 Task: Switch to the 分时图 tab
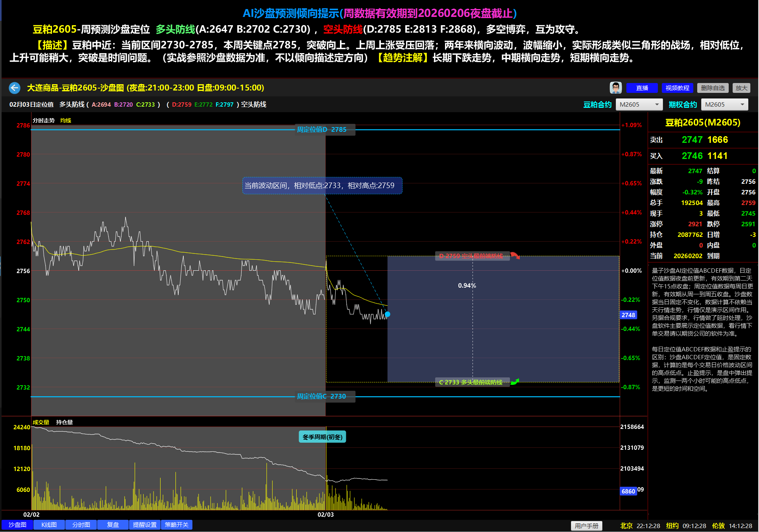point(81,525)
